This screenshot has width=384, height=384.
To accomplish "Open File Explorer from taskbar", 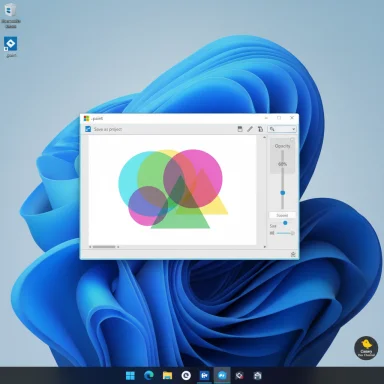I will tap(167, 376).
